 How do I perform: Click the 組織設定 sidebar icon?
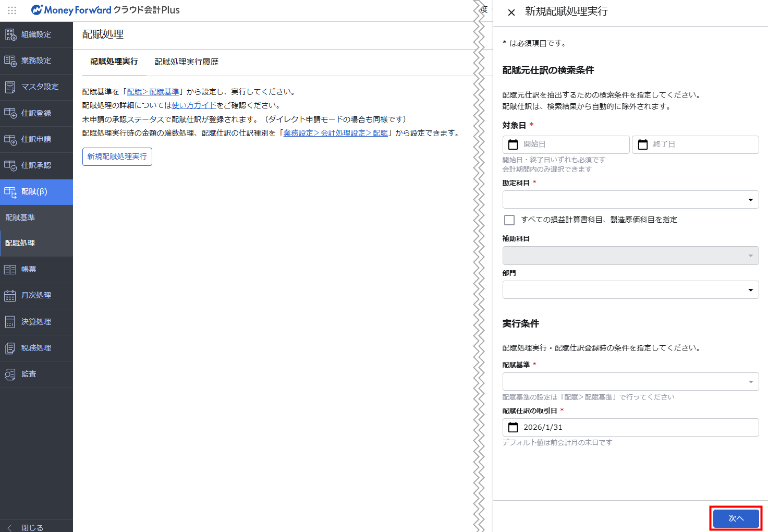[x=10, y=35]
